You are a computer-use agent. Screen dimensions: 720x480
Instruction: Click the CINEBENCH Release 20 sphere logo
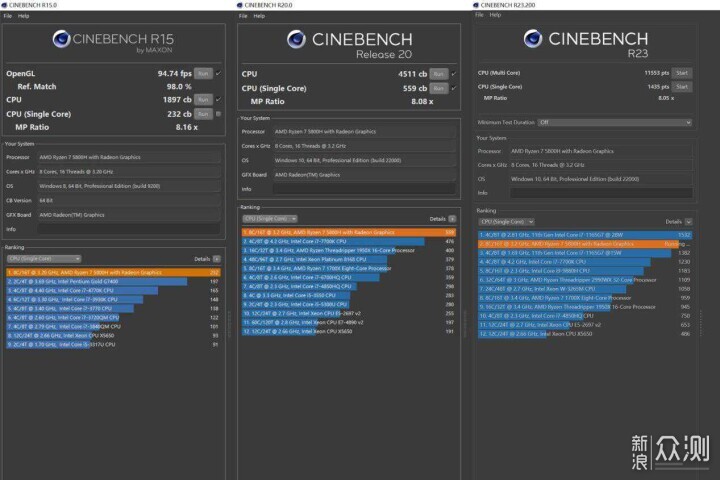(x=296, y=39)
